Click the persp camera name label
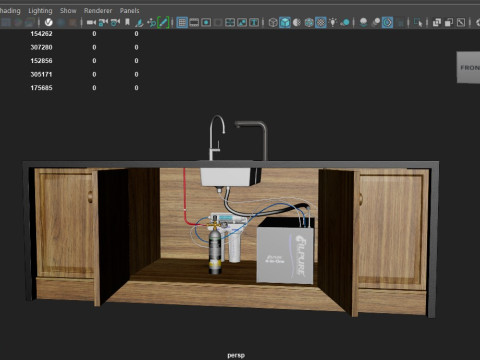Viewport: 480px width, 360px height. click(236, 355)
